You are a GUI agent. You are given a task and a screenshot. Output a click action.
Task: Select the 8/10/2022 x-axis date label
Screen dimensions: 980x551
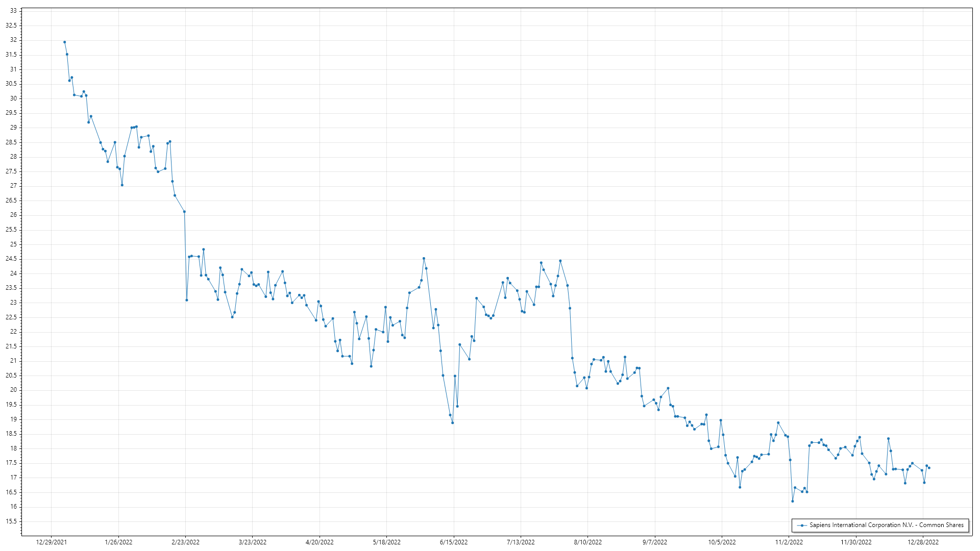coord(587,542)
